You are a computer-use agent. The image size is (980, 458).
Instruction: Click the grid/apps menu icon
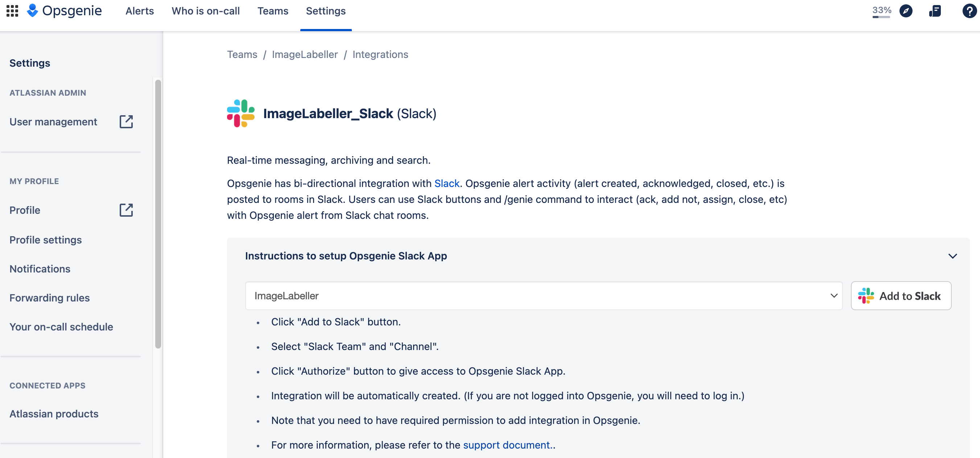coord(12,11)
